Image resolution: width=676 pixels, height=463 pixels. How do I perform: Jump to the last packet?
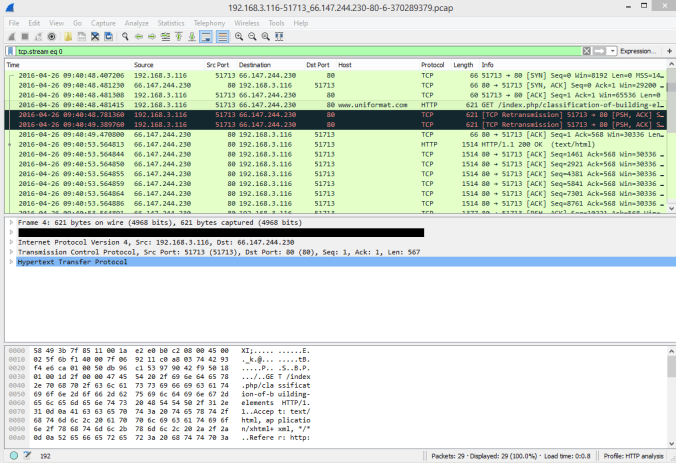(x=192, y=37)
